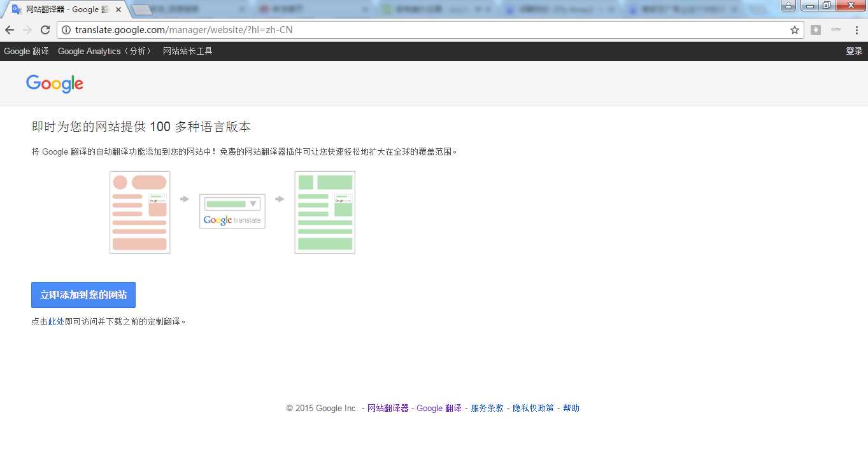
Task: Open footer link Google 翻译
Action: coord(439,408)
